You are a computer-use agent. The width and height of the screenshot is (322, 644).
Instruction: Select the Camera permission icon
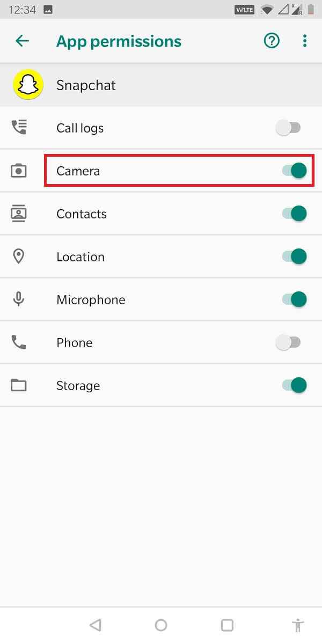19,170
